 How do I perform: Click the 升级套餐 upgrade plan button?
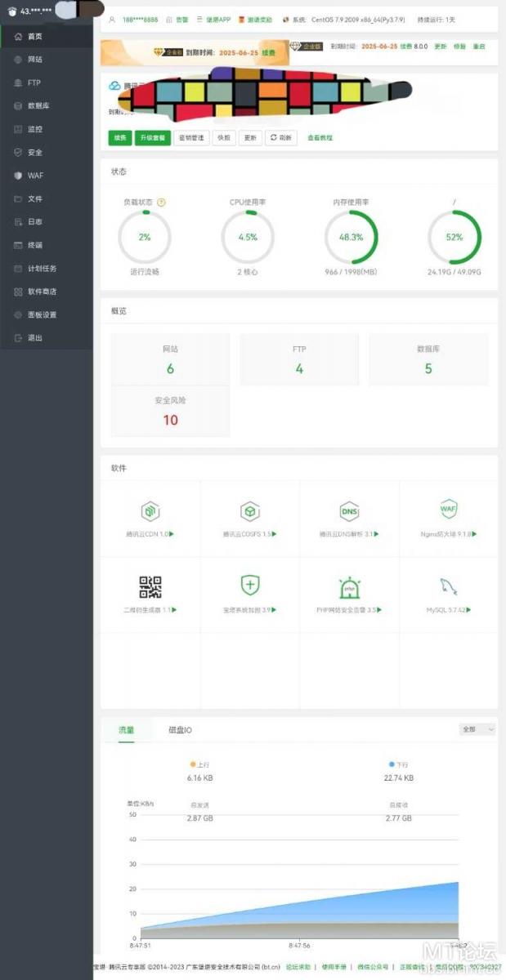[x=152, y=138]
